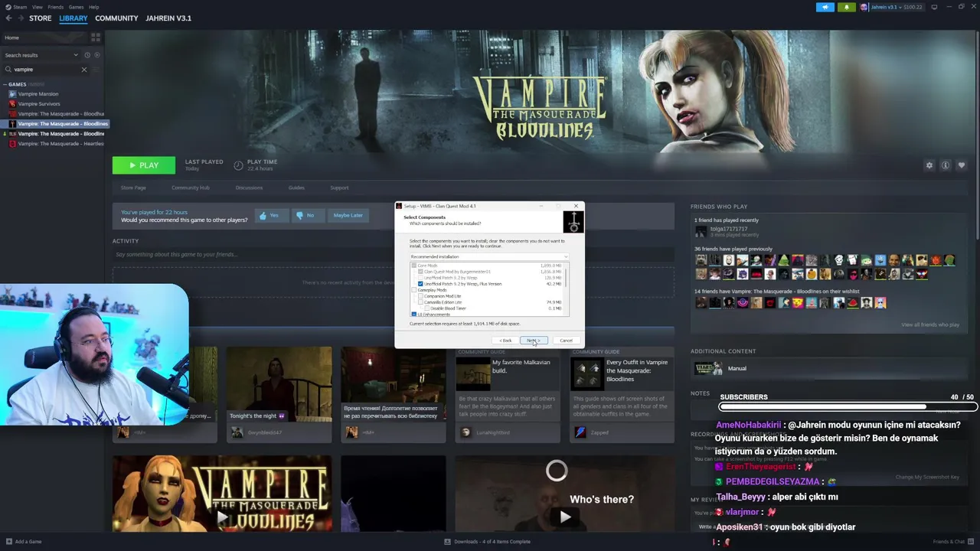
Task: Go to the COMMUNITY tab
Action: (116, 18)
